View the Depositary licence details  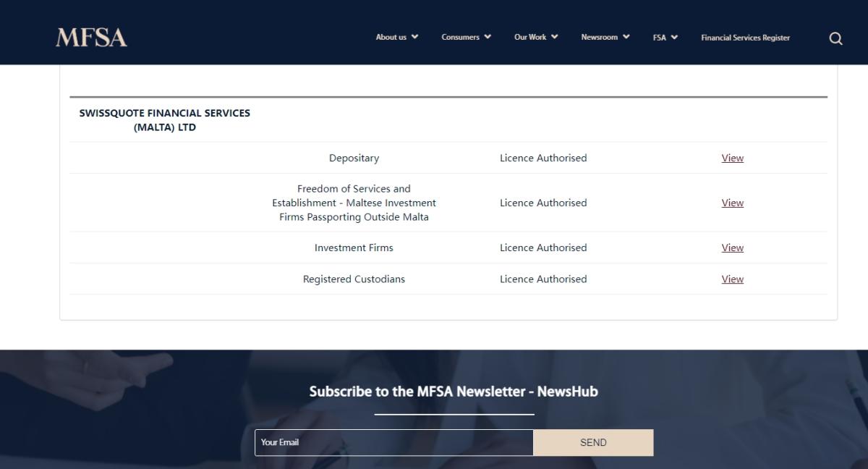click(732, 158)
